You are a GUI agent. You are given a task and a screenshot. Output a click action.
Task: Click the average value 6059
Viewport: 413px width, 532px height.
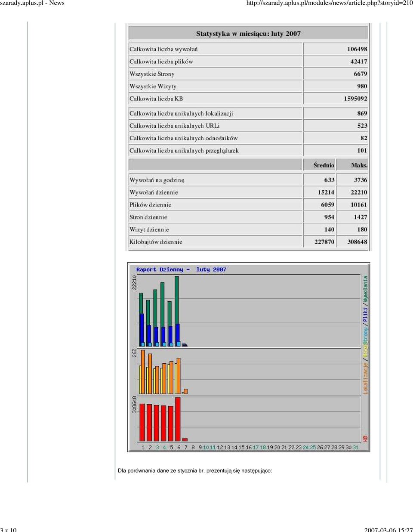point(327,205)
